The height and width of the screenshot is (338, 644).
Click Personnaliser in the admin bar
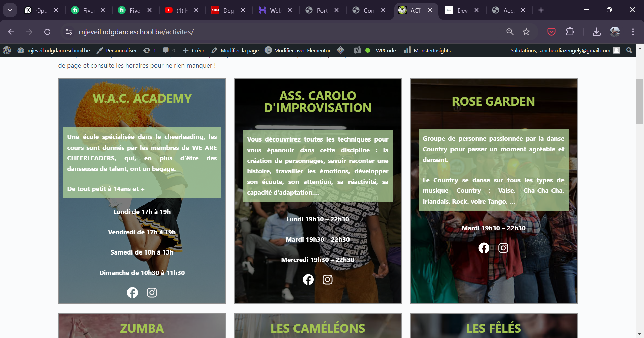coord(117,50)
